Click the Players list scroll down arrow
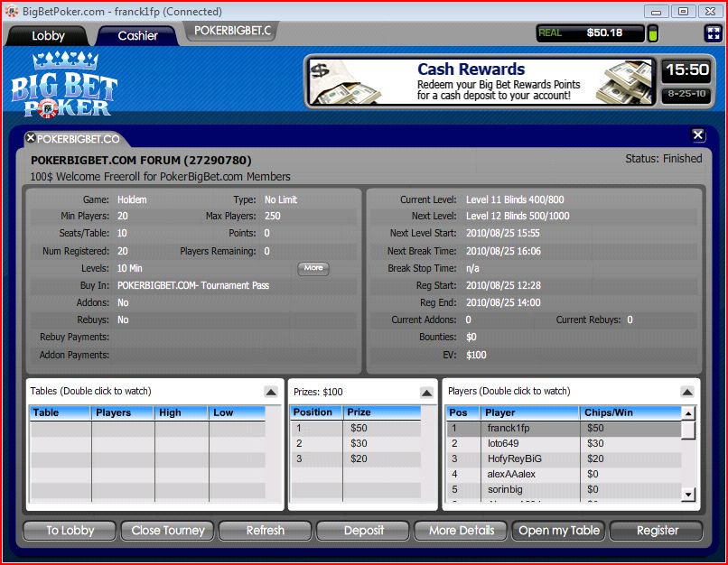The height and width of the screenshot is (565, 728). 688,495
